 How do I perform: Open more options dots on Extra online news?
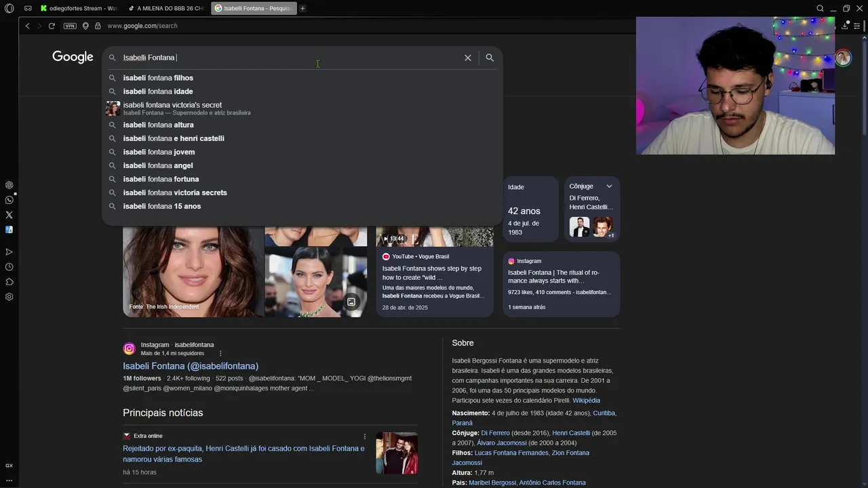tap(364, 436)
